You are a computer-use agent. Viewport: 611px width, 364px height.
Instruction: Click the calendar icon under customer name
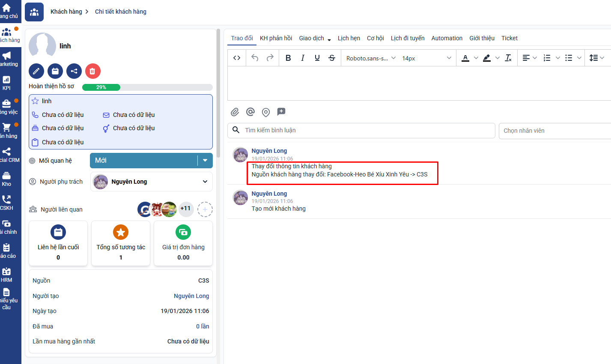(55, 71)
